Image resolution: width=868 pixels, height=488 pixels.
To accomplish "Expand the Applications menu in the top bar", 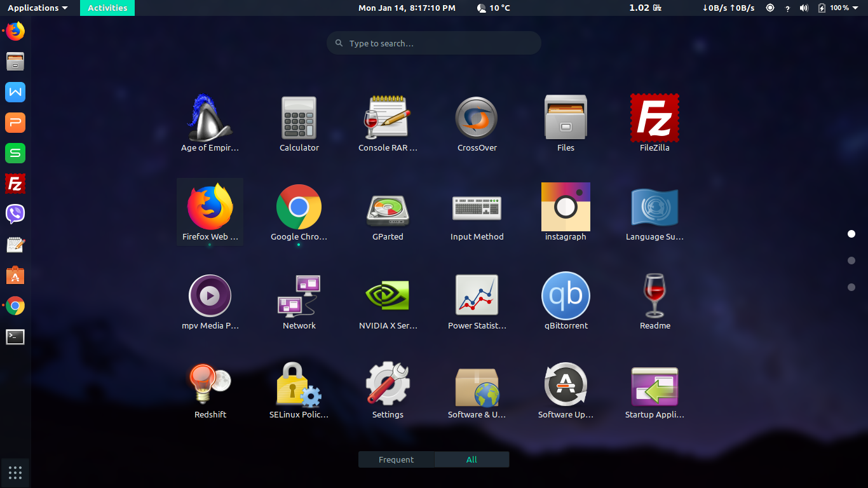I will coord(37,8).
